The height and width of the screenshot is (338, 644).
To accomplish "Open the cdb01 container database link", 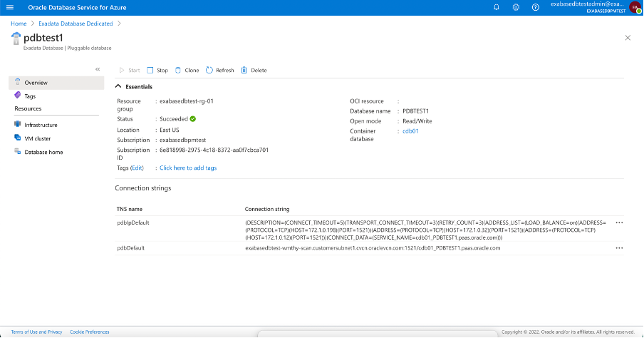I will click(x=410, y=131).
